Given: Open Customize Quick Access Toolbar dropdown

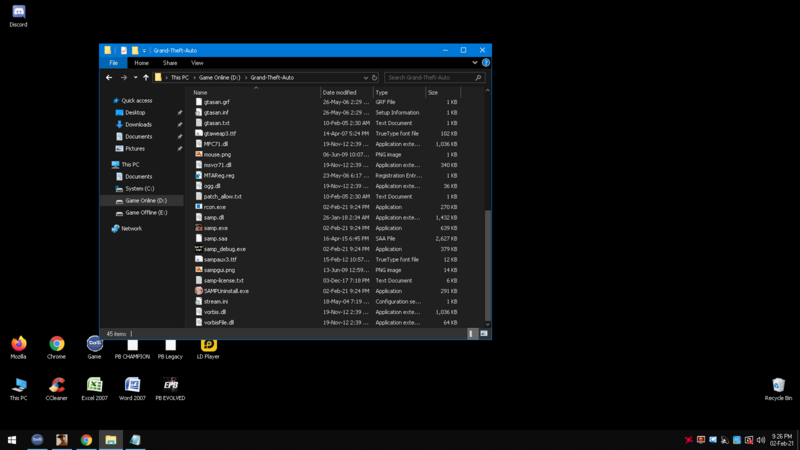Looking at the screenshot, I should point(144,51).
